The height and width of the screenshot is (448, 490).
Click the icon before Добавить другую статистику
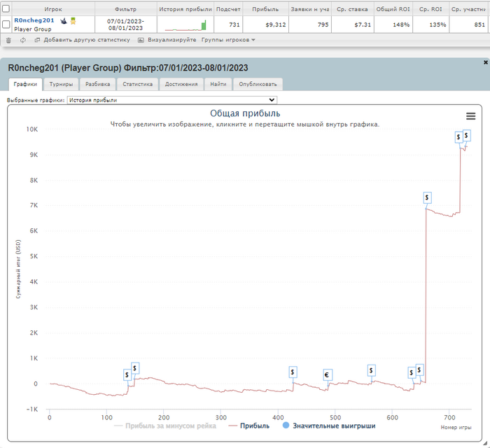click(x=37, y=40)
